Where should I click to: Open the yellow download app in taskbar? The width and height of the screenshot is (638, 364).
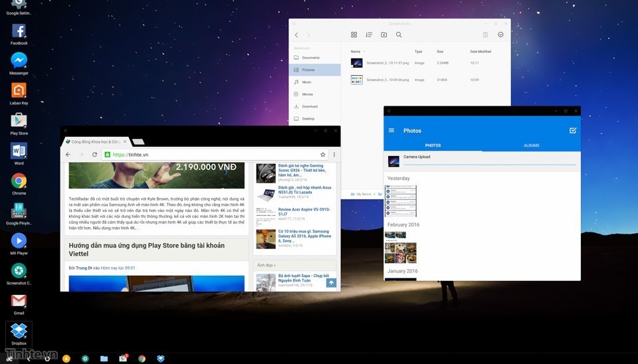[66, 359]
